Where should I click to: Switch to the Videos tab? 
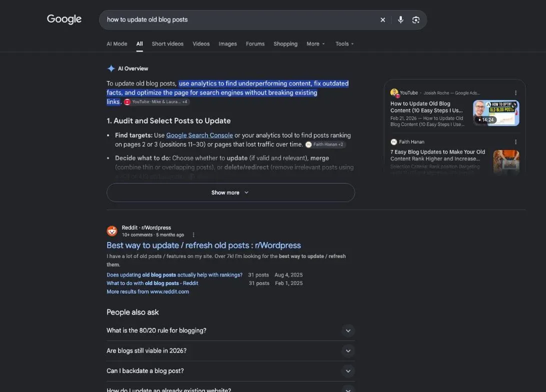tap(201, 44)
